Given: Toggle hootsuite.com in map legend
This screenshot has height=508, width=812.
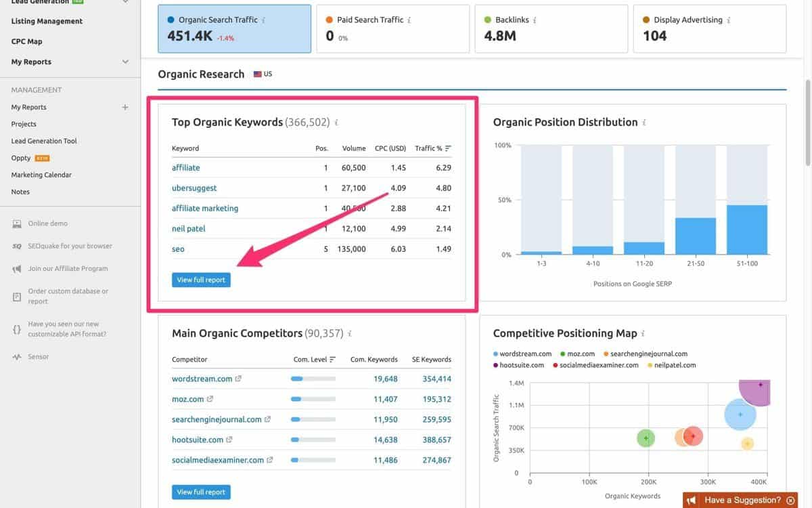Looking at the screenshot, I should click(x=518, y=365).
